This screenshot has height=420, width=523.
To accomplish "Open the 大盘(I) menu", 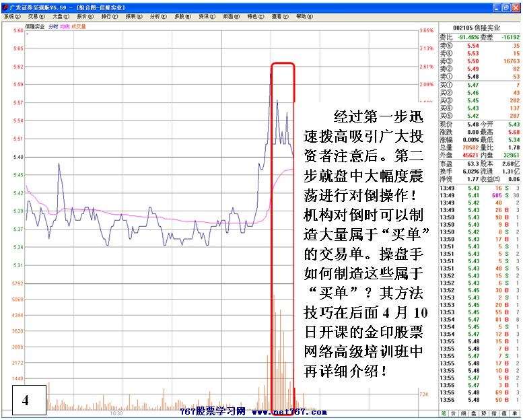I will (61, 16).
